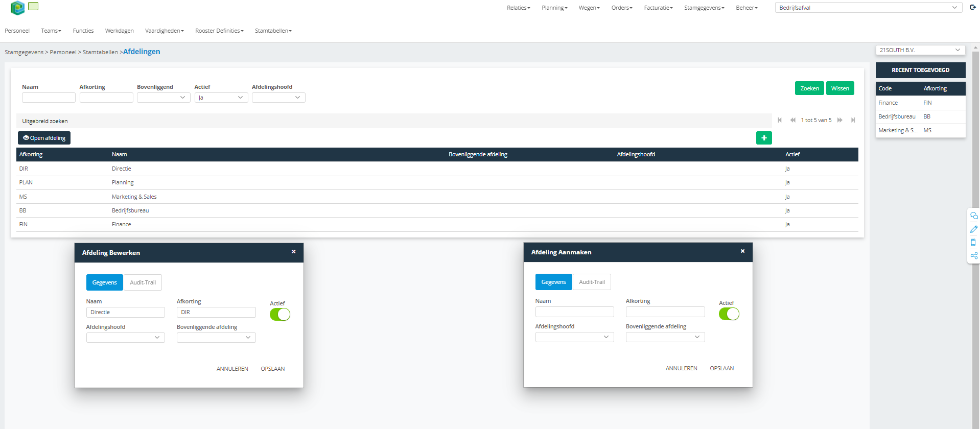Click the green plus add department button
The width and height of the screenshot is (980, 429).
click(x=764, y=138)
